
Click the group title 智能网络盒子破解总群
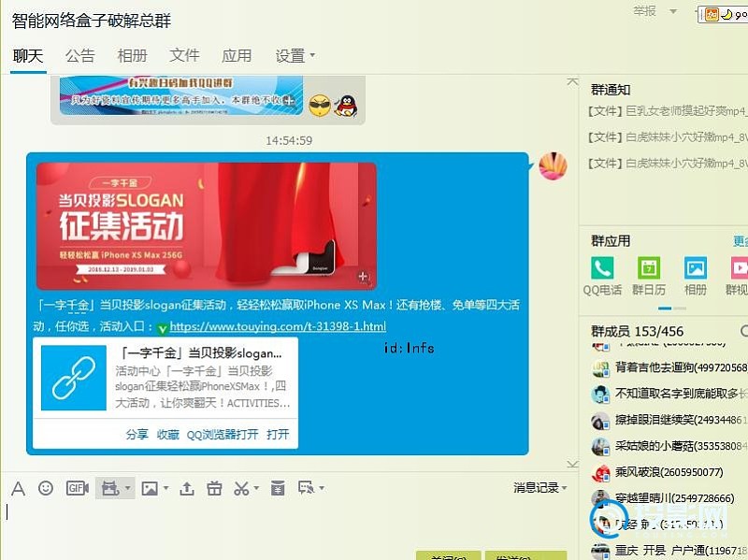(91, 21)
